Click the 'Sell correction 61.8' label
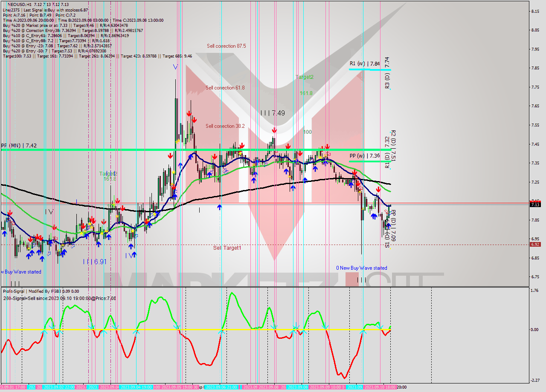The height and width of the screenshot is (392, 546). [225, 88]
